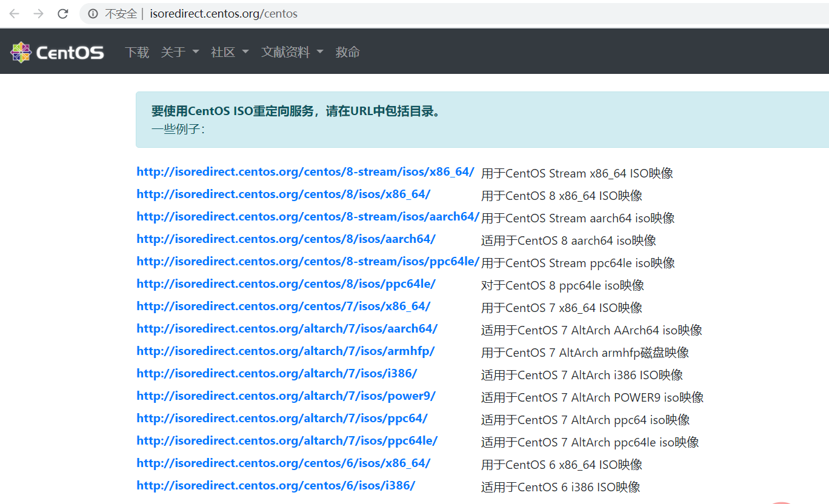This screenshot has height=504, width=829.
Task: Open the centos/8-stream/isos/x86_64/ link
Action: click(x=305, y=172)
